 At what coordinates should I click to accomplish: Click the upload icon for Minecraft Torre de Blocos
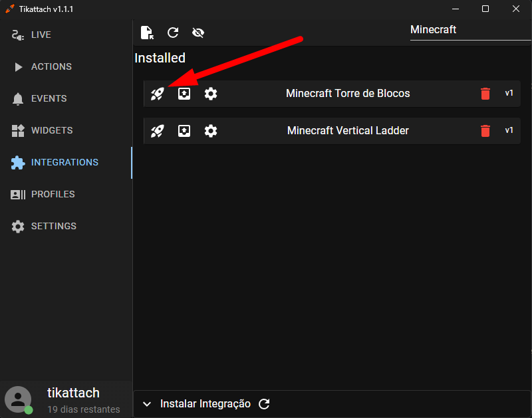pyautogui.click(x=184, y=94)
